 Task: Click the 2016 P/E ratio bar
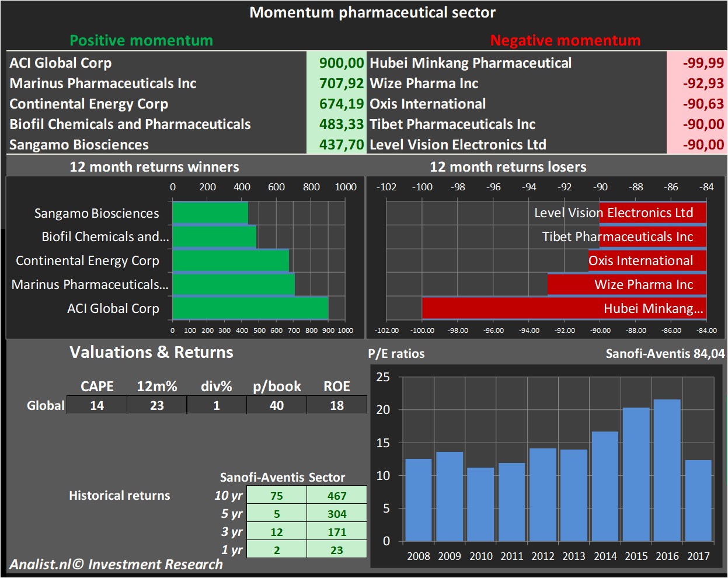[667, 470]
